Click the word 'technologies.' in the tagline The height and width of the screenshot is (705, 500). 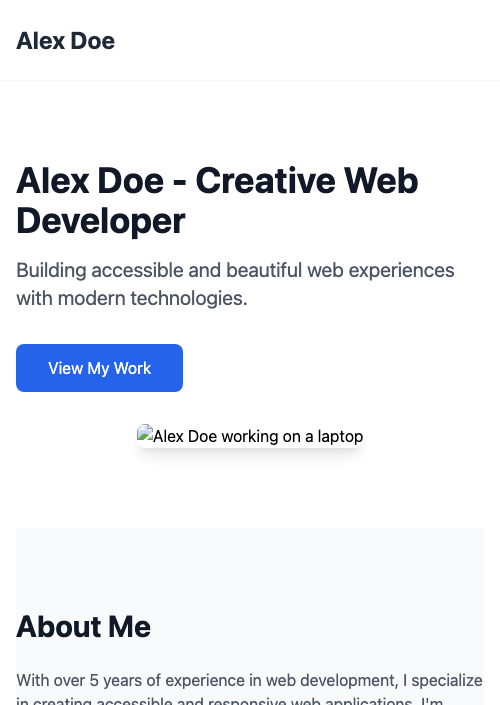pos(189,299)
